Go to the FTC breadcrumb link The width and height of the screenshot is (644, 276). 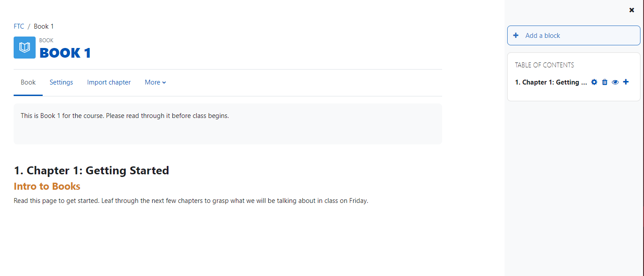point(19,26)
